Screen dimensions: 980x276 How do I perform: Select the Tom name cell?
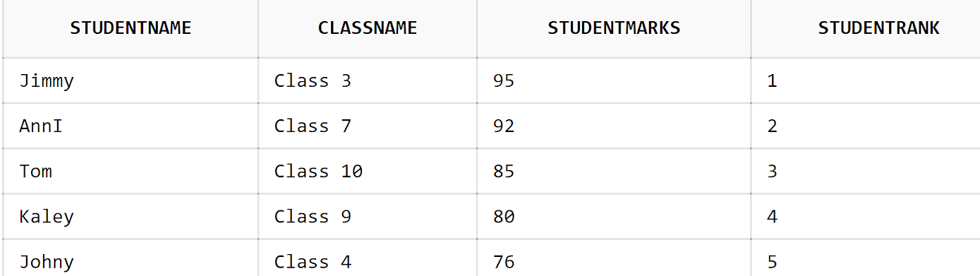click(x=131, y=171)
